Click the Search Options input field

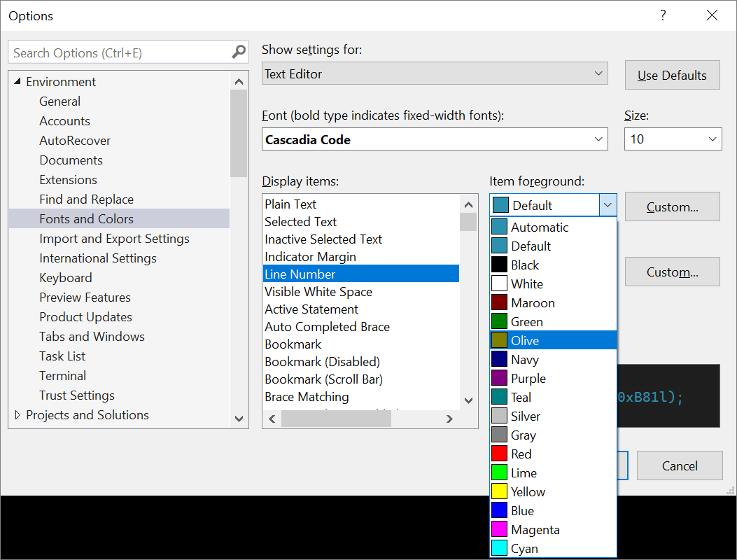coord(119,53)
